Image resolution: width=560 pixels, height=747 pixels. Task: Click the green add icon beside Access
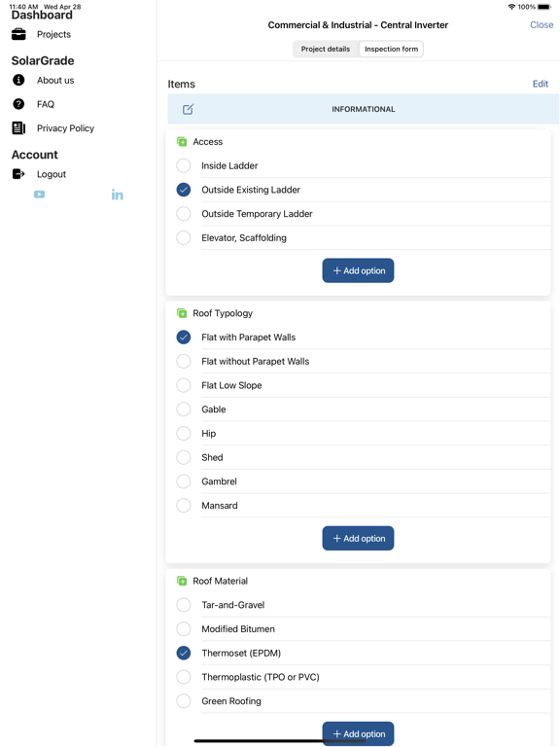182,141
